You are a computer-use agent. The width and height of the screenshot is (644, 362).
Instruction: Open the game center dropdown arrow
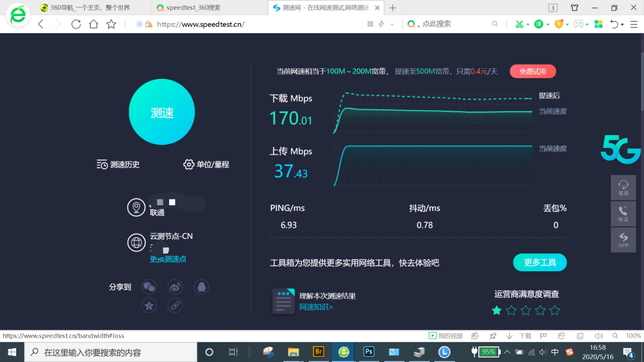[587, 24]
